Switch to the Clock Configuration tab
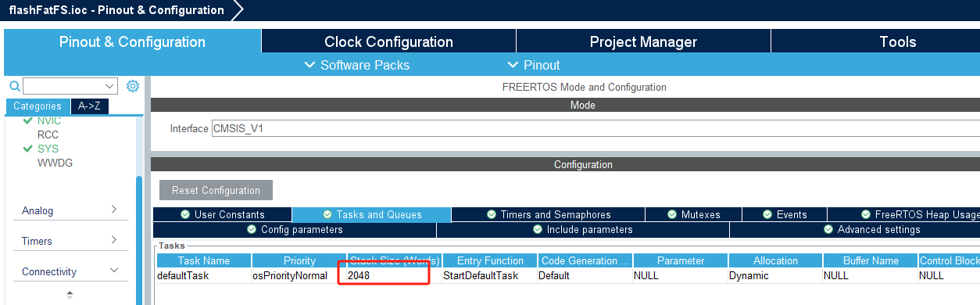Image resolution: width=980 pixels, height=305 pixels. click(x=388, y=41)
